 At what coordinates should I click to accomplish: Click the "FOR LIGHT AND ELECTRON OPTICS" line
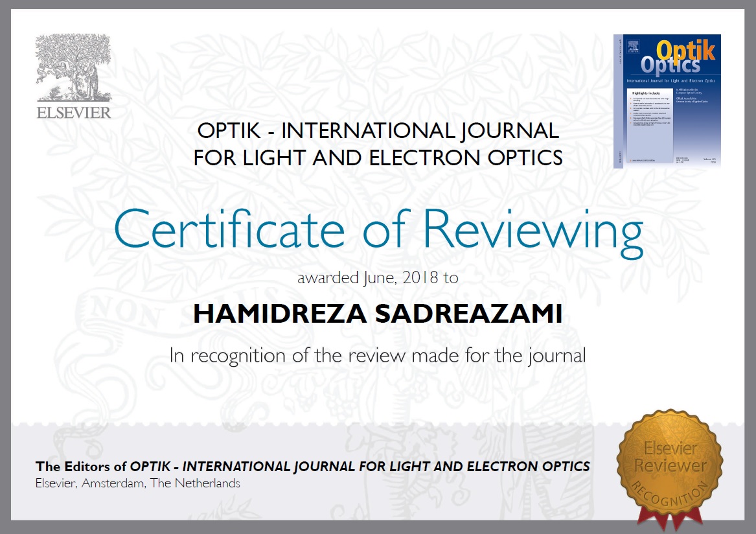pyautogui.click(x=378, y=157)
